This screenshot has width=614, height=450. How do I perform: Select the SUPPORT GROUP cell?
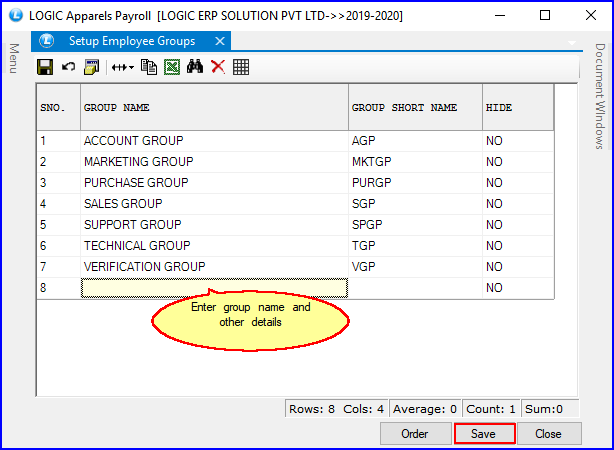coord(214,225)
